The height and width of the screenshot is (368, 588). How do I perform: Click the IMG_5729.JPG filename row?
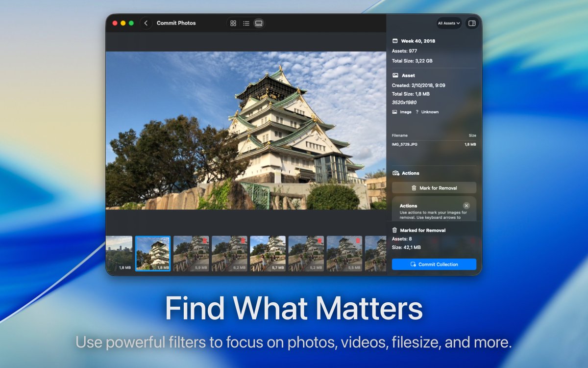tap(434, 144)
